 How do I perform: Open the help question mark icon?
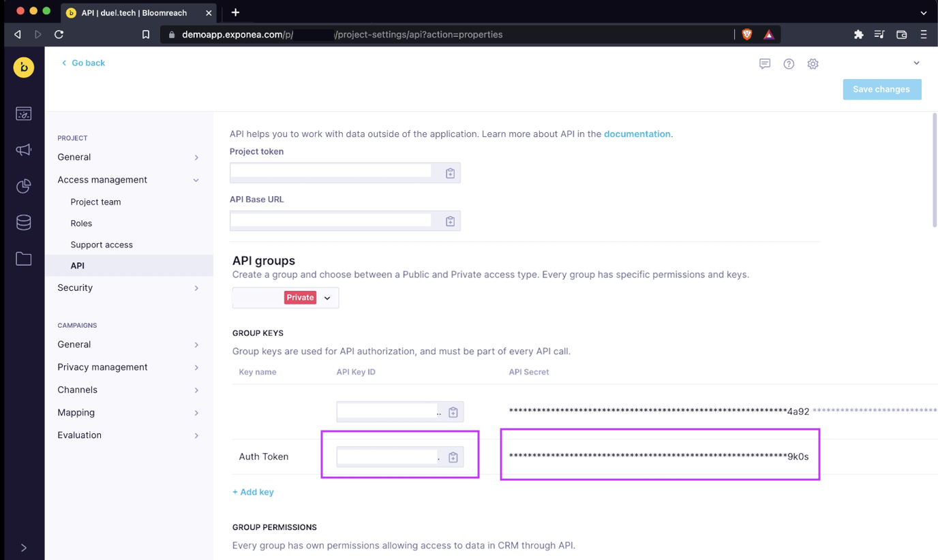[x=789, y=64]
